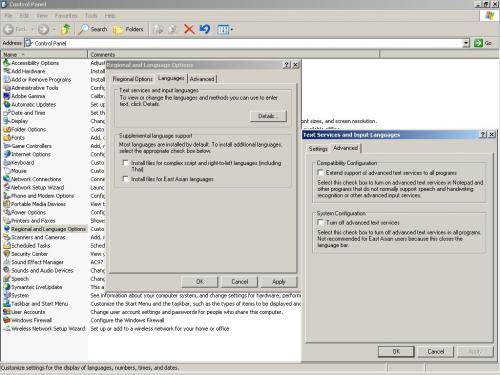Click the red Delete toolbar icon

tap(189, 29)
